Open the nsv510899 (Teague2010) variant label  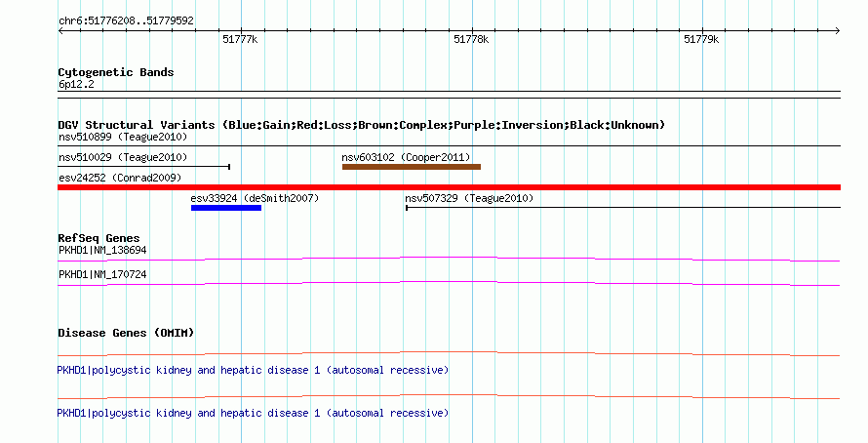pos(123,137)
